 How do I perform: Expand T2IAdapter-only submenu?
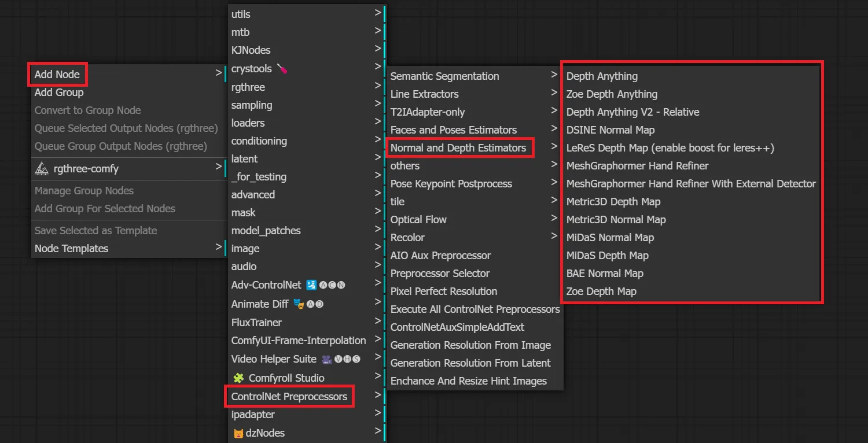475,112
